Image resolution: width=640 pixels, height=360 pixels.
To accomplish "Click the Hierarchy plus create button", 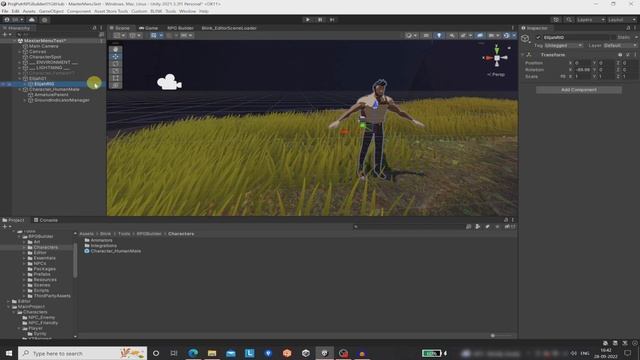I will pyautogui.click(x=7, y=35).
